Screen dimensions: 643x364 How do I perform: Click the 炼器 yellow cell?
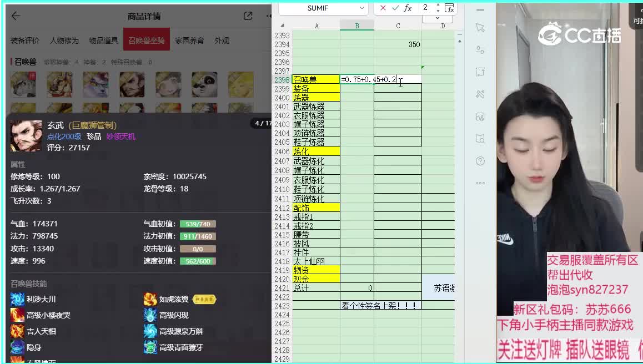click(x=316, y=98)
